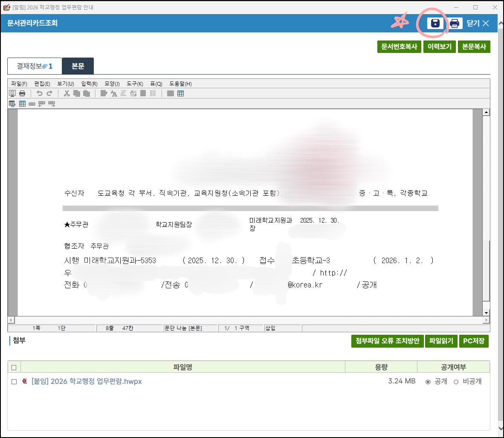The width and height of the screenshot is (504, 438).
Task: Click the toolbar print icon next to preview
Action: click(x=22, y=93)
